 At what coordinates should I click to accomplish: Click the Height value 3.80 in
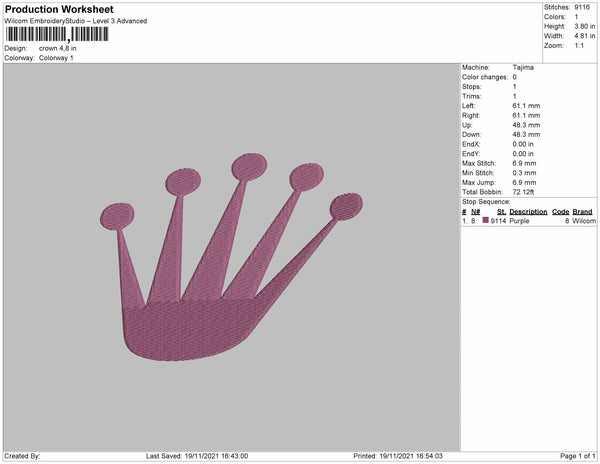click(x=584, y=26)
